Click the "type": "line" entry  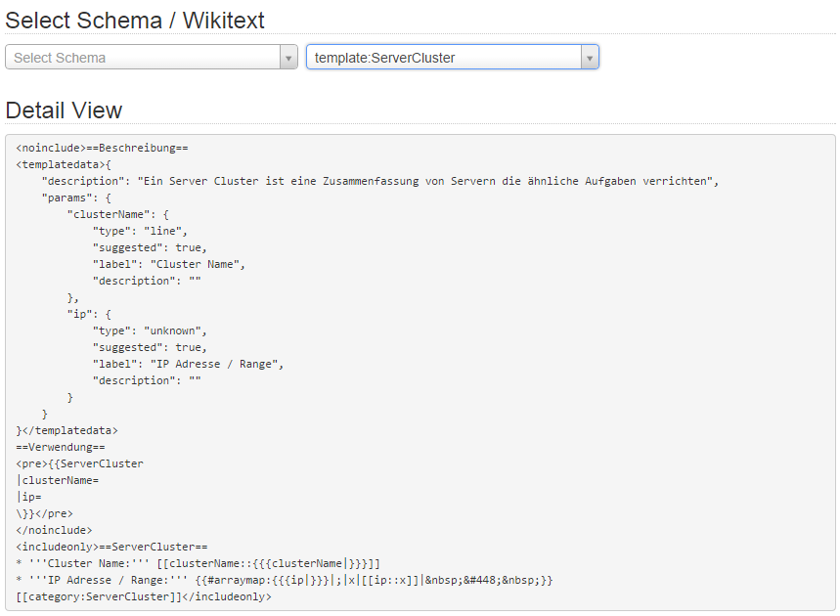tap(140, 231)
